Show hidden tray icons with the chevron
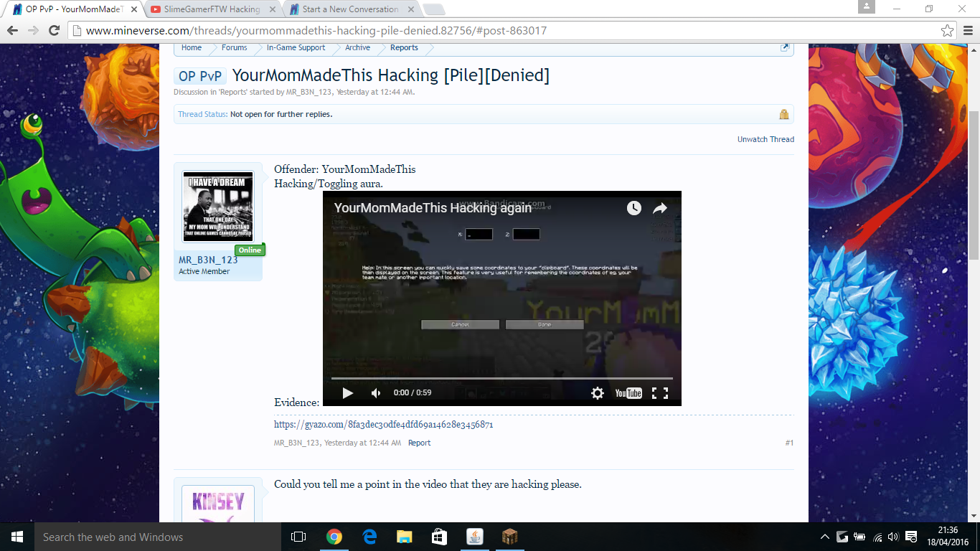Screen dimensions: 980x551 click(826, 537)
